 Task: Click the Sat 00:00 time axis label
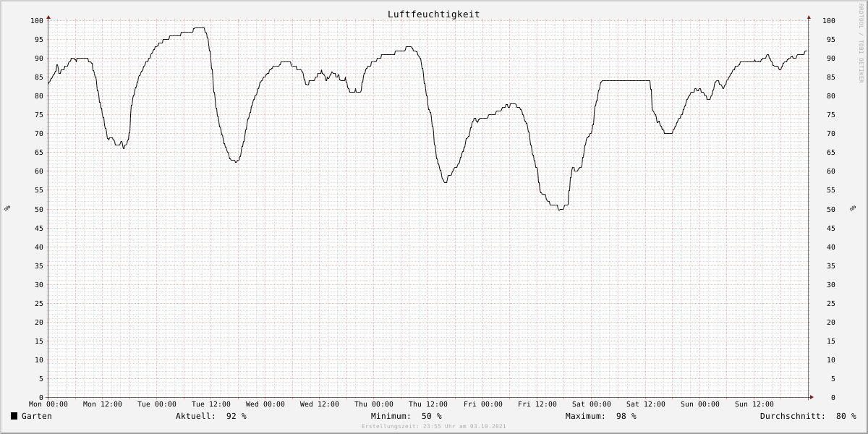(592, 404)
